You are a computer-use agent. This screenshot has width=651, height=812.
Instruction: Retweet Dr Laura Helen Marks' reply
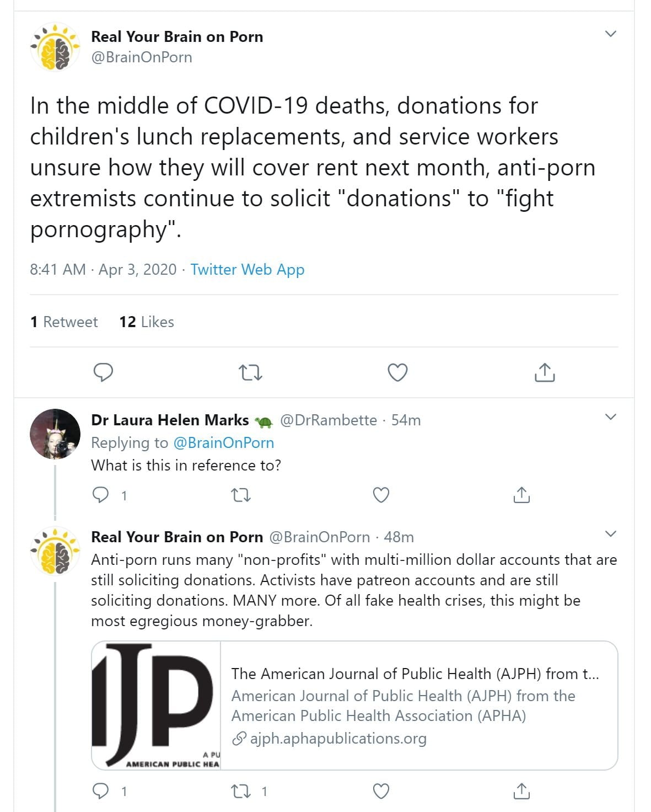point(241,495)
